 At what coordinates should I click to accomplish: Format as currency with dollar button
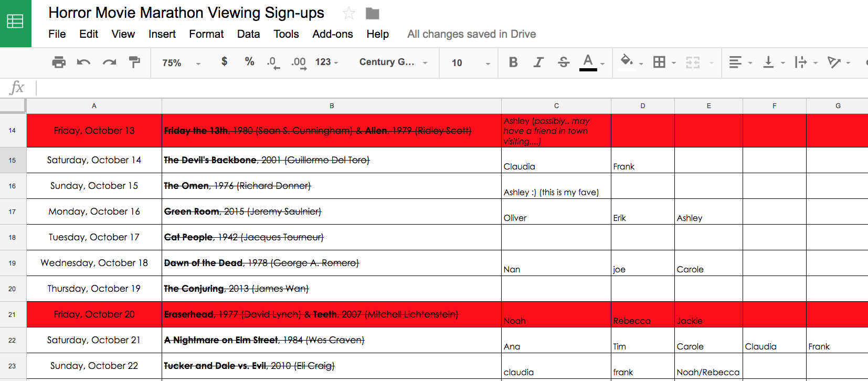(224, 62)
